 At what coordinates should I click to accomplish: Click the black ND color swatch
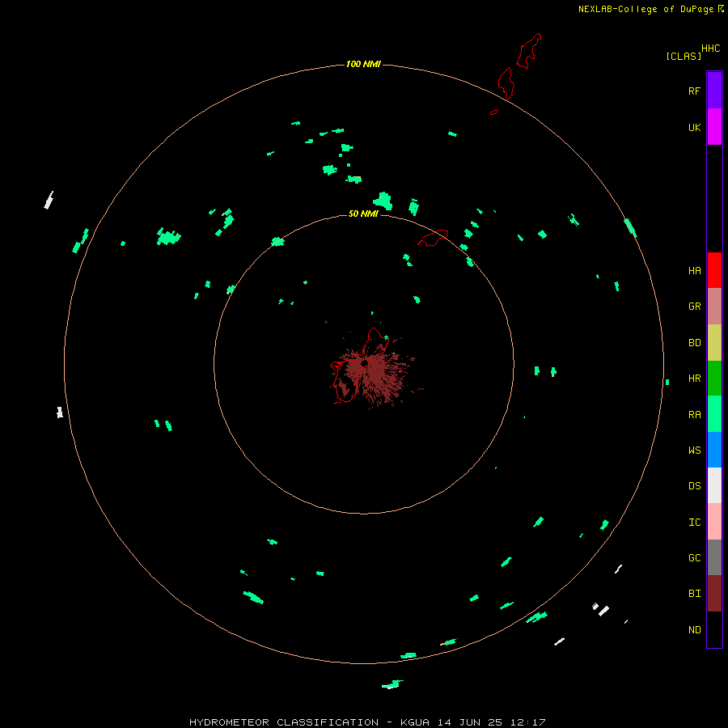pyautogui.click(x=714, y=629)
